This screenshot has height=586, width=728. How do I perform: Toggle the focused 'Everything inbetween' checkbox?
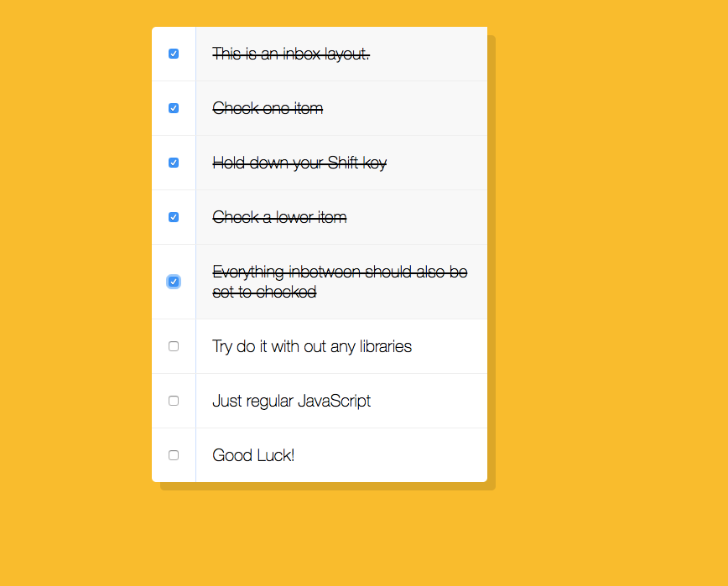point(174,282)
